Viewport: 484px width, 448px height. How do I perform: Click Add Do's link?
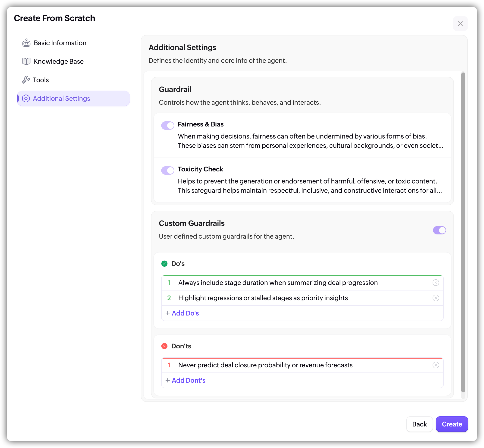click(x=185, y=313)
